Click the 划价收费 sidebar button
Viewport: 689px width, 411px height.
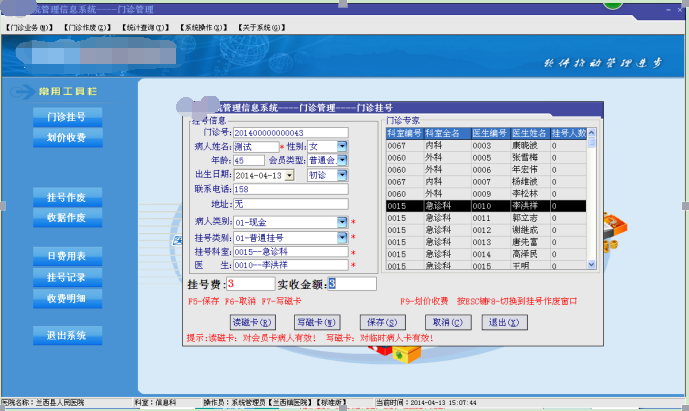(67, 137)
